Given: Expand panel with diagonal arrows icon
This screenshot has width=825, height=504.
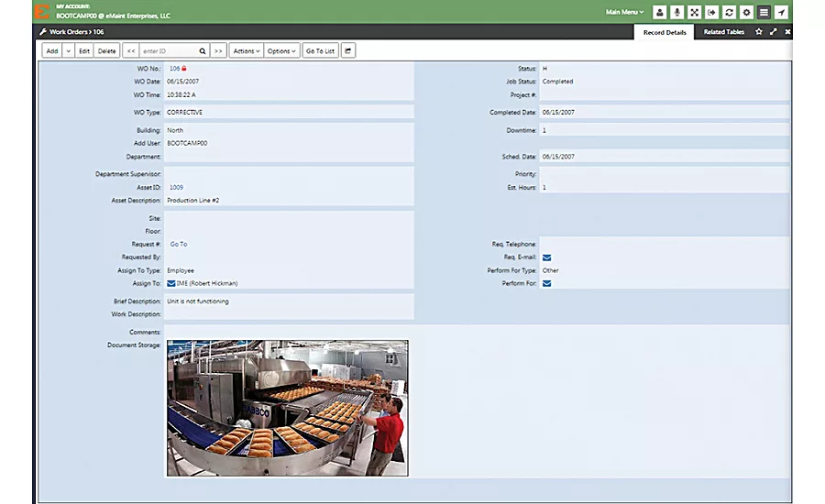Looking at the screenshot, I should (x=774, y=31).
